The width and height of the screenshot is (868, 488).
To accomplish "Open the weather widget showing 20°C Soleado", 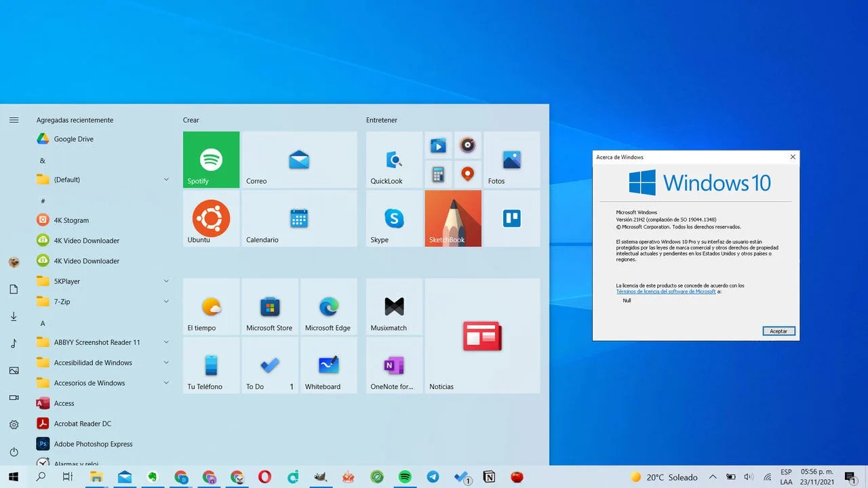I will pos(664,477).
